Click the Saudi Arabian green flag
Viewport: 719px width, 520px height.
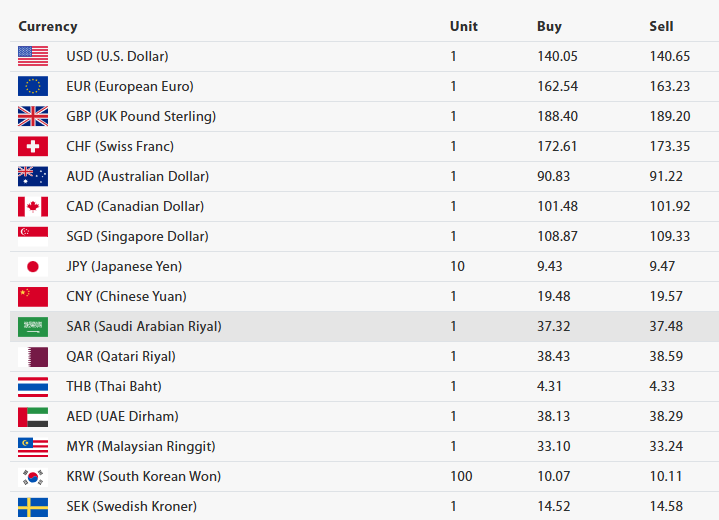pyautogui.click(x=33, y=327)
